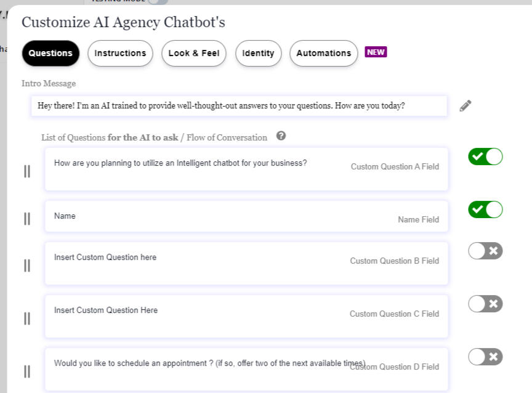Click drag handle of Custom Question B row
The image size is (532, 393).
click(27, 265)
